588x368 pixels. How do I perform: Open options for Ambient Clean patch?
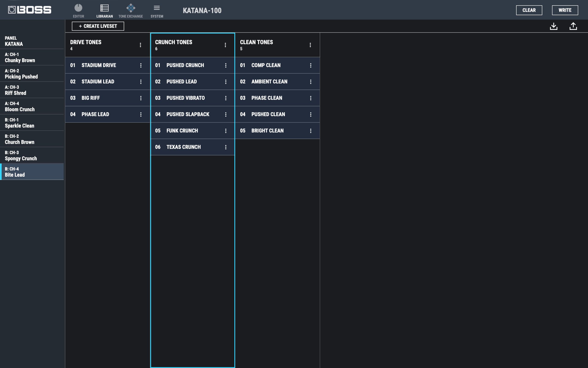311,82
